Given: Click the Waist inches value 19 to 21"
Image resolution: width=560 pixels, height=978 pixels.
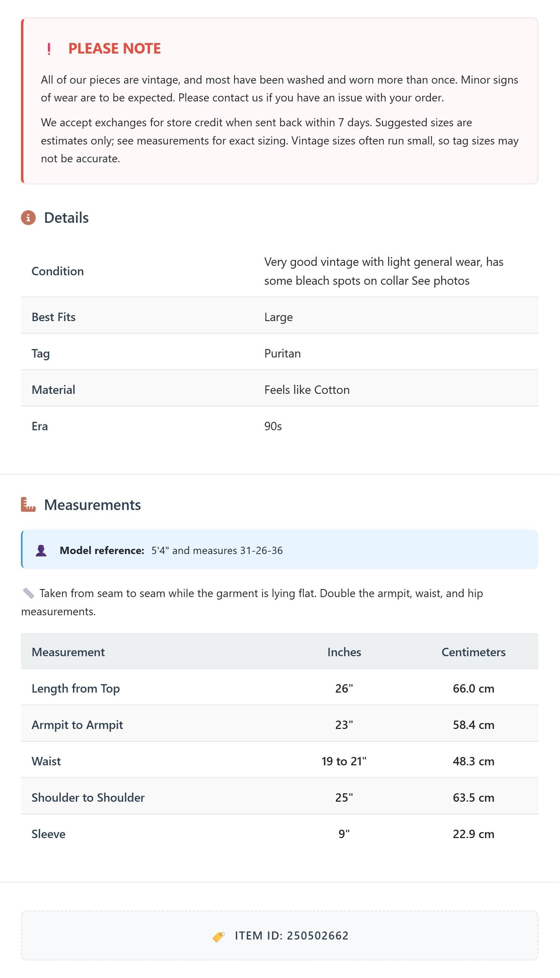Looking at the screenshot, I should [344, 761].
